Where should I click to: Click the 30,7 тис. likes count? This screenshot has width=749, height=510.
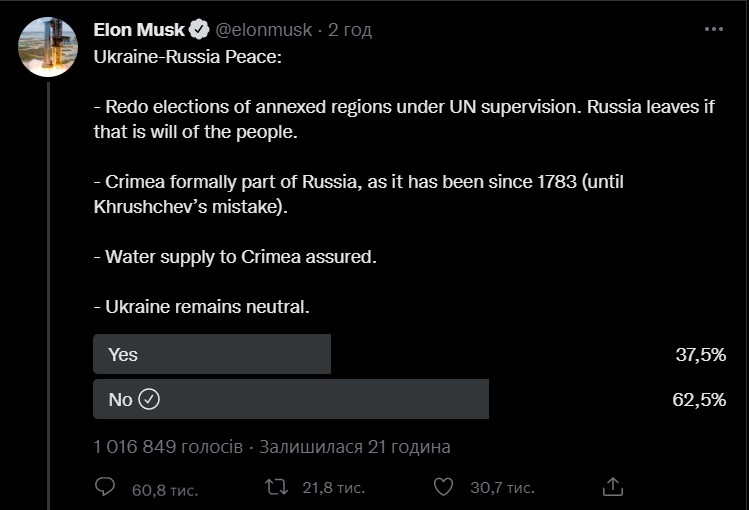(502, 488)
